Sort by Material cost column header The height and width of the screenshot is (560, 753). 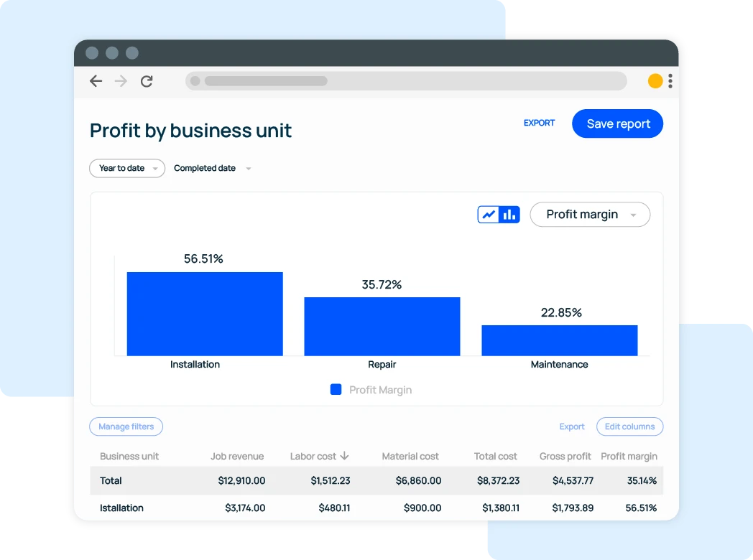click(x=410, y=457)
